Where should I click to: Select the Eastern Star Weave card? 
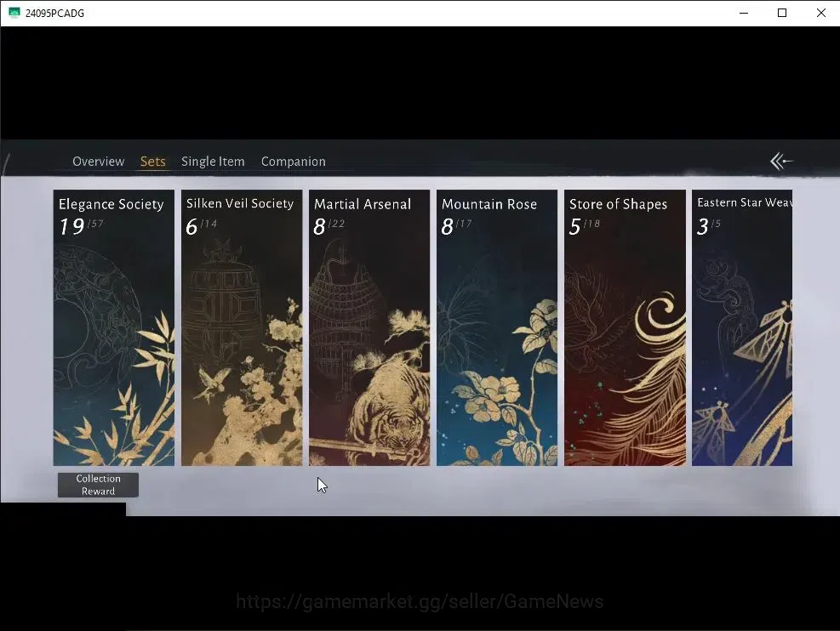[742, 327]
